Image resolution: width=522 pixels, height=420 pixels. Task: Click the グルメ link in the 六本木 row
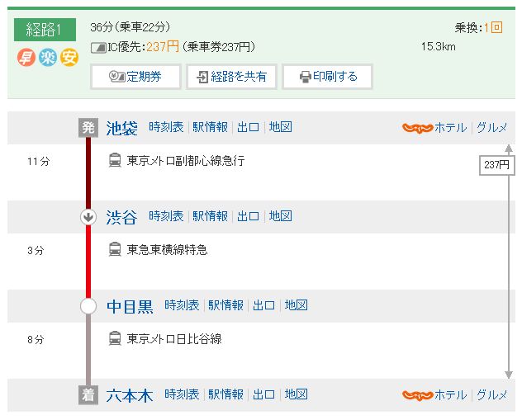click(491, 394)
